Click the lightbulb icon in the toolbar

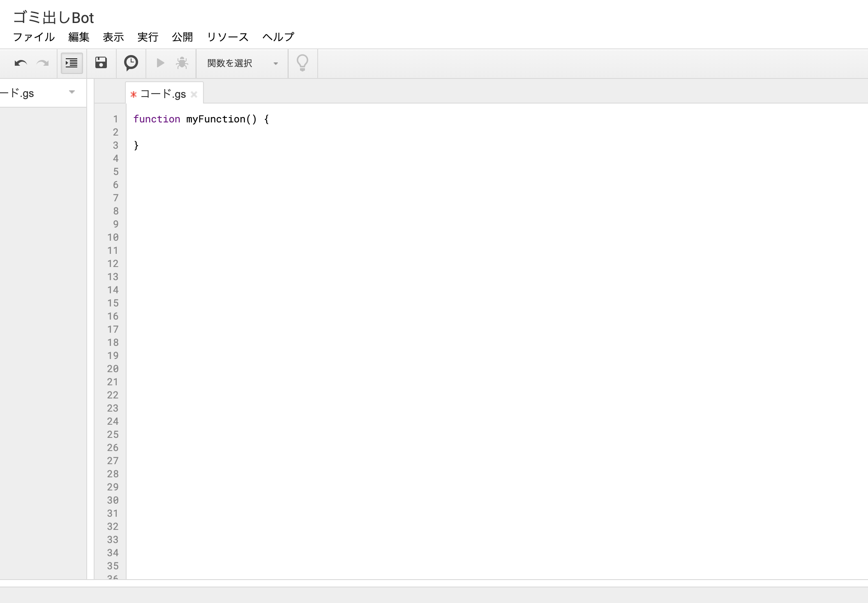pos(302,63)
